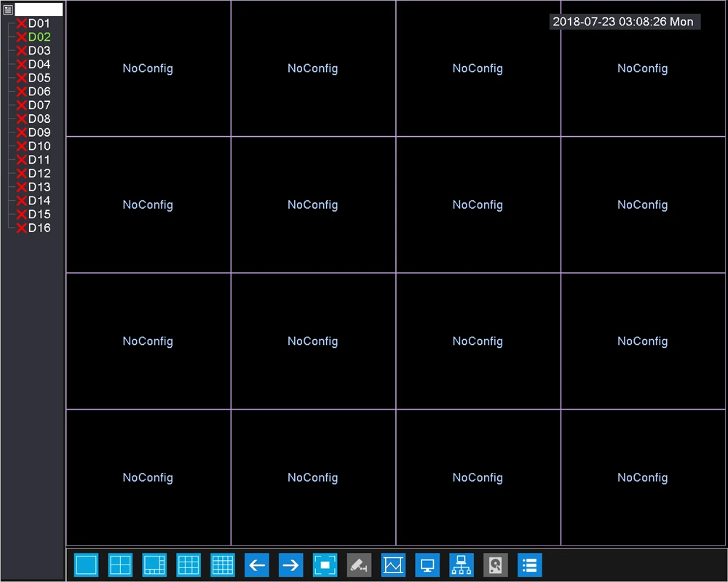Image resolution: width=728 pixels, height=582 pixels.
Task: Open the network topology icon
Action: tap(462, 565)
